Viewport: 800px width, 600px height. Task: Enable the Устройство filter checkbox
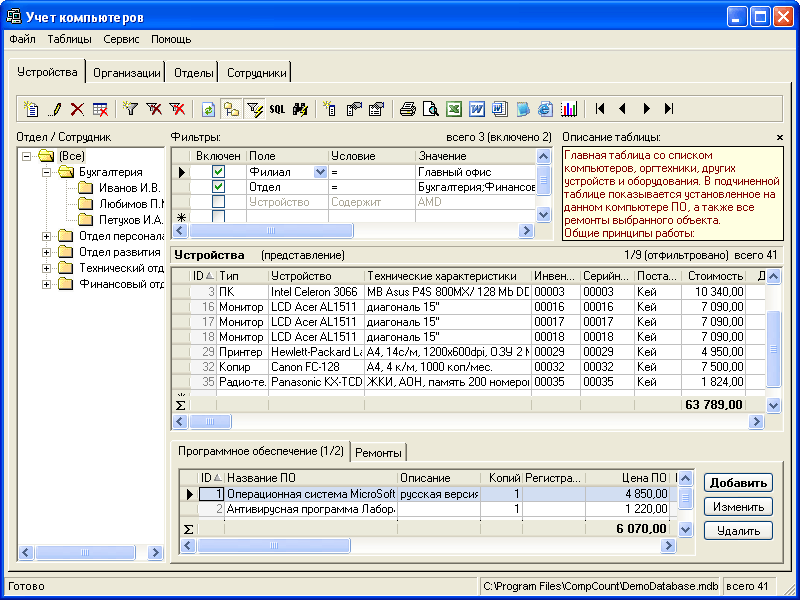coord(218,202)
